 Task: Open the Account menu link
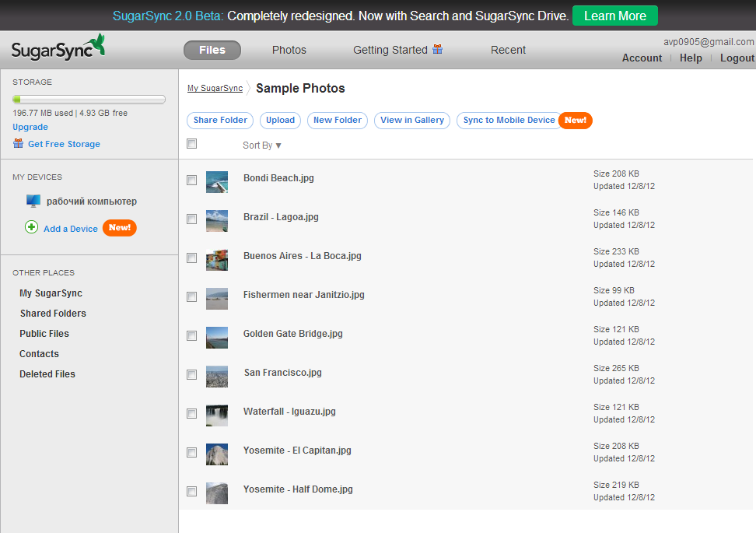[x=642, y=58]
